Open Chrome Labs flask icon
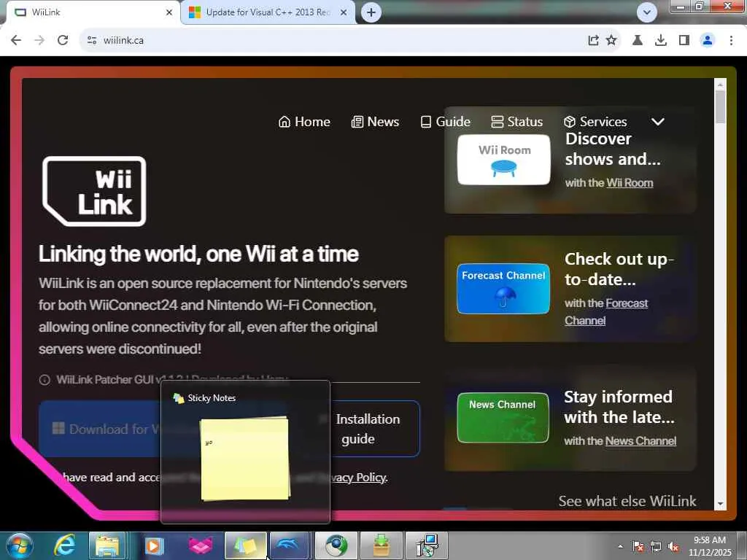The height and width of the screenshot is (560, 747). pos(638,41)
